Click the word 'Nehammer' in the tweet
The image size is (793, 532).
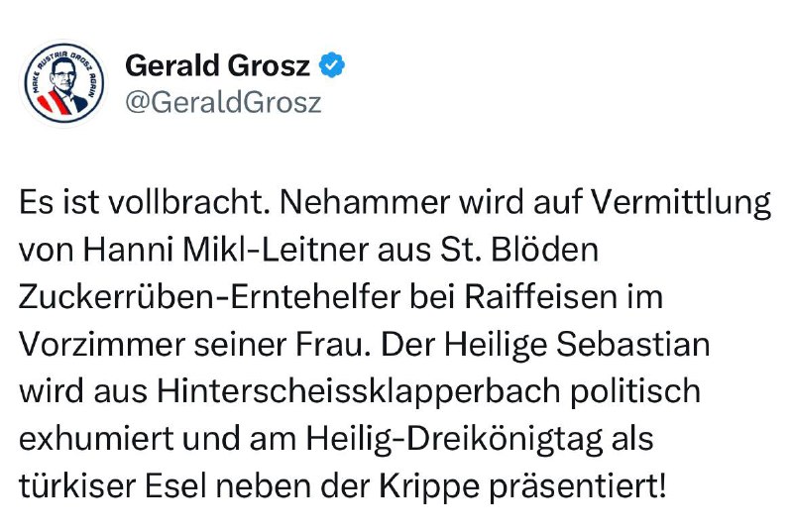coord(364,202)
